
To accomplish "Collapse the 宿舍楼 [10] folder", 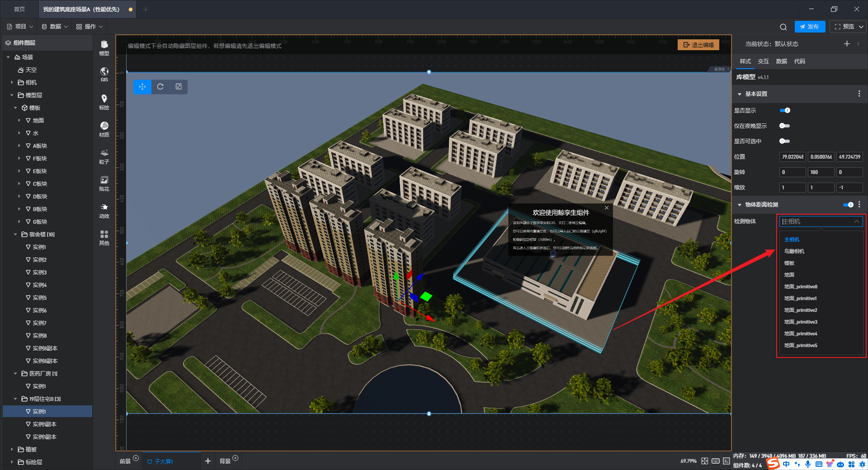I will point(15,235).
